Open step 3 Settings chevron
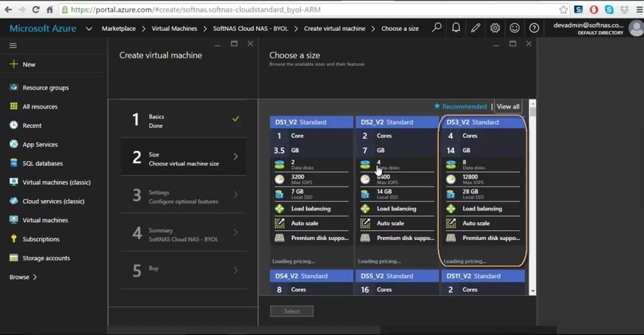 [235, 195]
